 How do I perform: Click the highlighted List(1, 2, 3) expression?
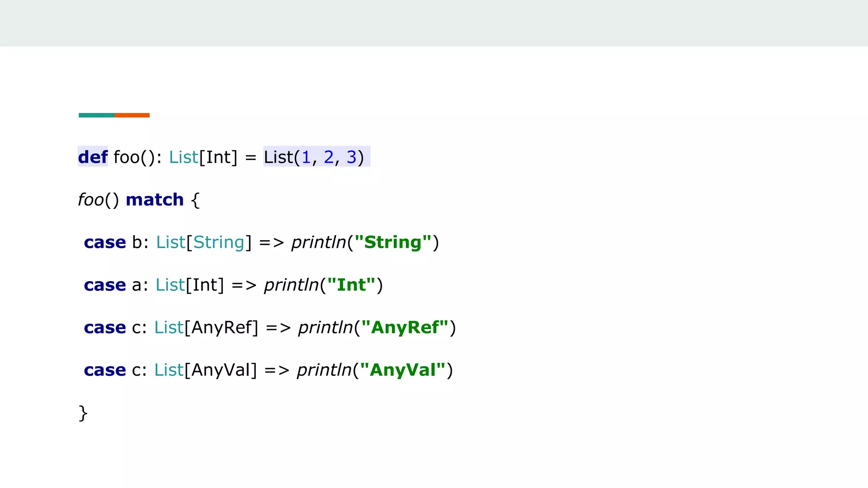click(316, 157)
